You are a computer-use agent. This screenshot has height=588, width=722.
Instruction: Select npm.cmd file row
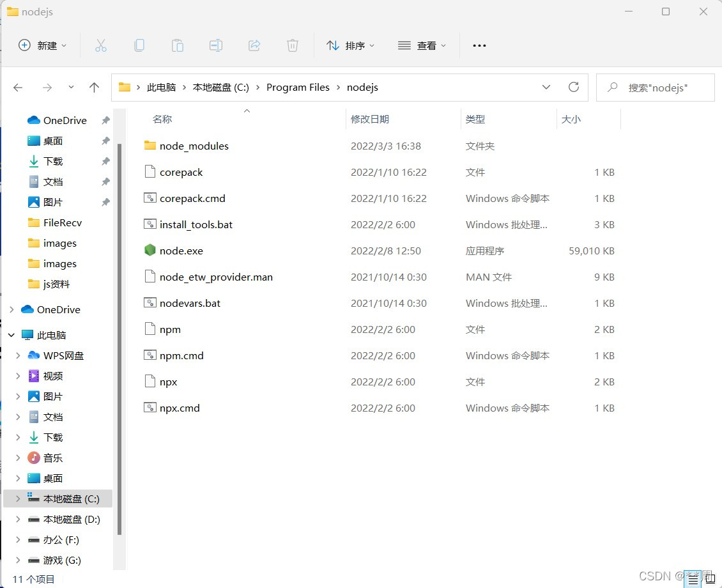tap(380, 355)
